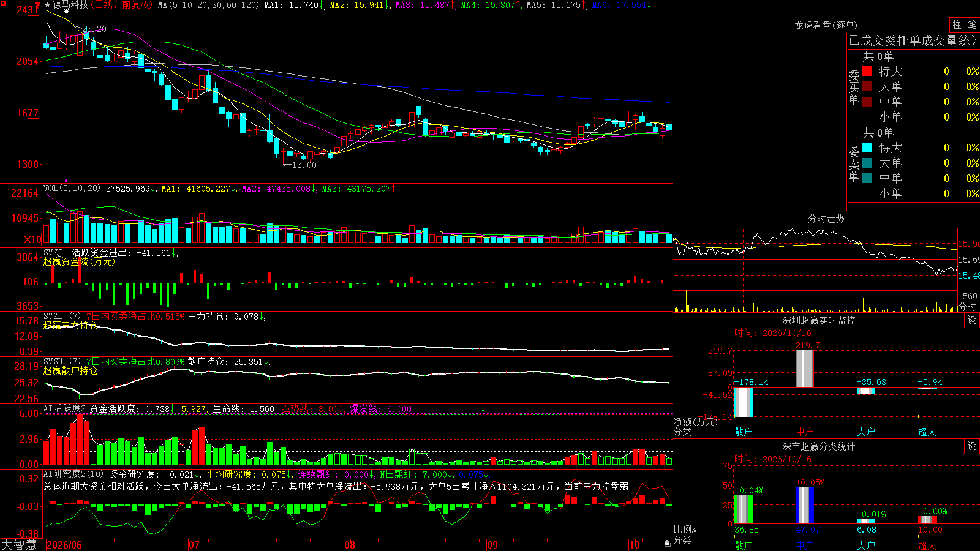Click the dark red 大单 buy-order square
Screen dimensions: 980x551
(x=867, y=86)
